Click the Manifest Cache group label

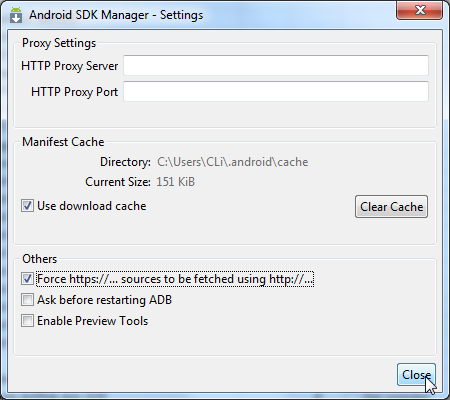point(63,142)
